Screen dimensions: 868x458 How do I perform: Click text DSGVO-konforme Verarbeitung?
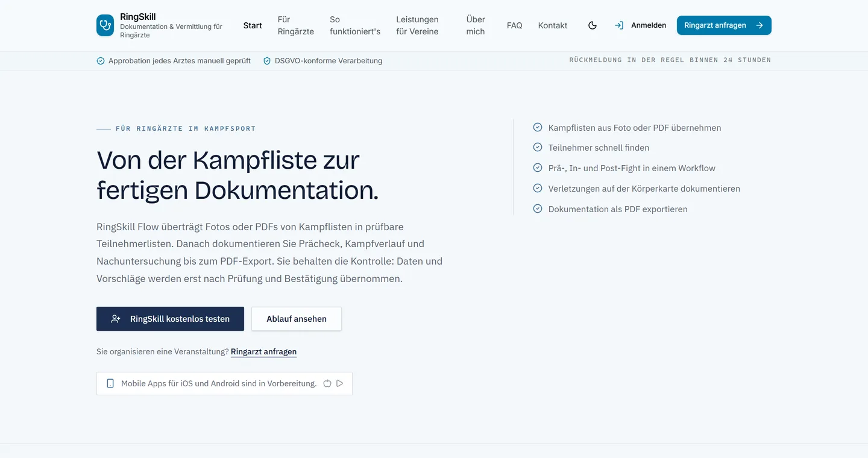click(x=329, y=61)
